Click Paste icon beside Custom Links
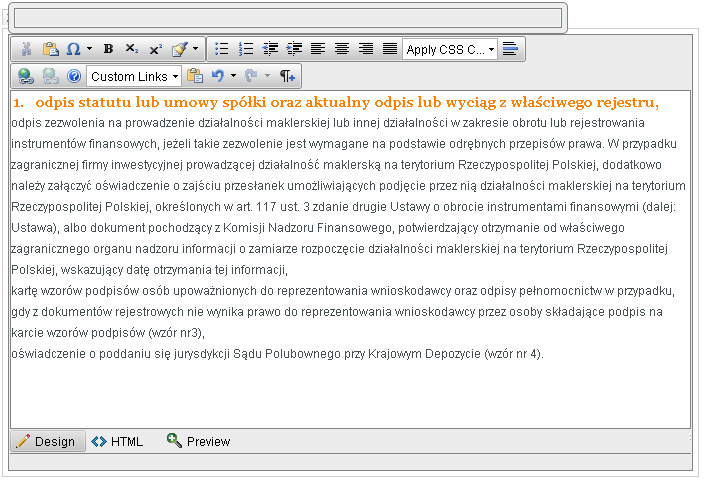708x483 pixels. point(195,76)
